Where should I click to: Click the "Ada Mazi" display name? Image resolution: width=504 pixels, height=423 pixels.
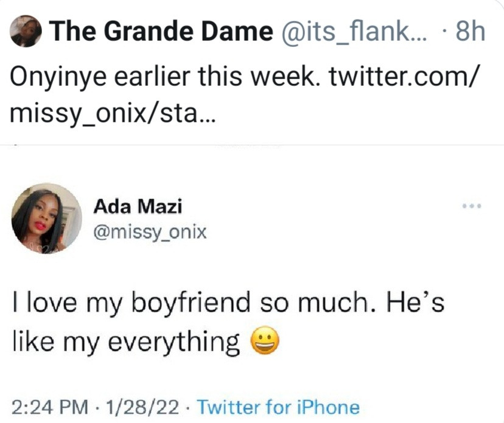click(x=138, y=206)
